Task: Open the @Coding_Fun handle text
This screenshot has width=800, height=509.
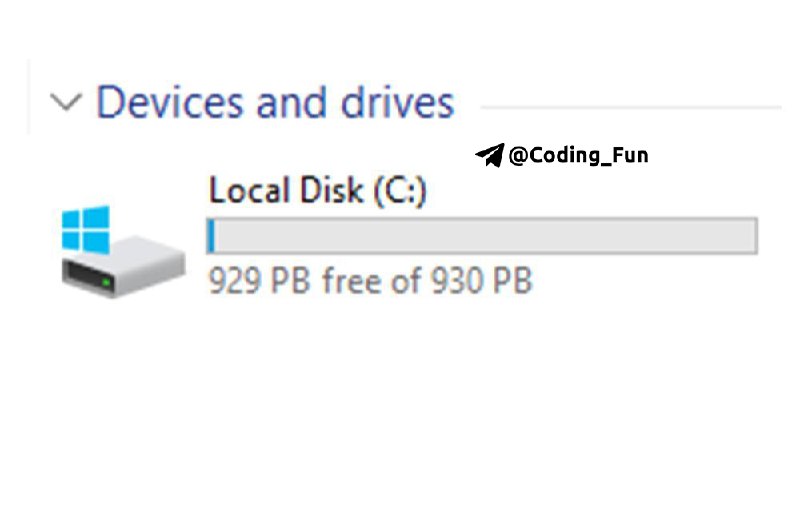Action: tap(579, 155)
